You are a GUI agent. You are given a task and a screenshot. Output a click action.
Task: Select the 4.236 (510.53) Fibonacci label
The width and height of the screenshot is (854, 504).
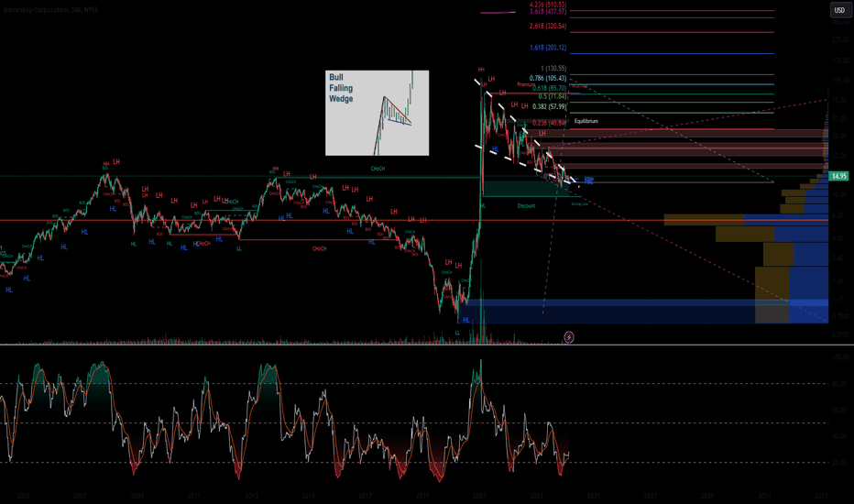[548, 5]
